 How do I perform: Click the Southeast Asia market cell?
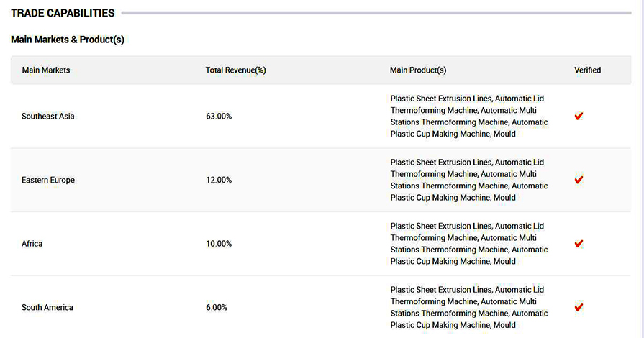coord(48,117)
